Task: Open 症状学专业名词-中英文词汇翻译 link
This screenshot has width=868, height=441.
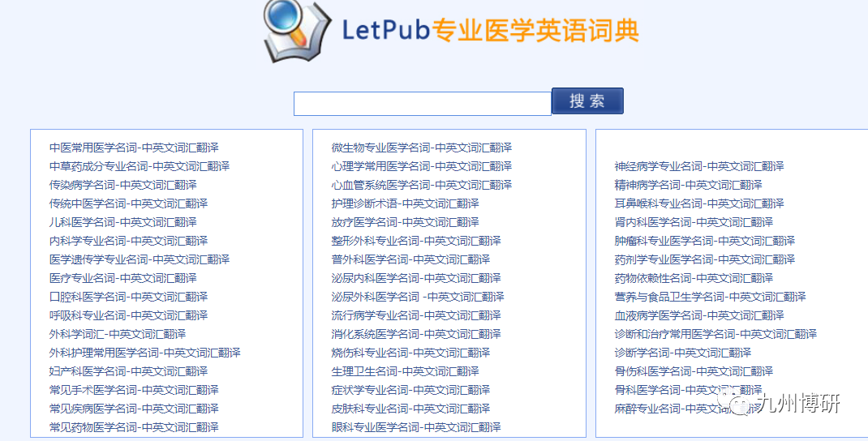Action: coord(410,390)
